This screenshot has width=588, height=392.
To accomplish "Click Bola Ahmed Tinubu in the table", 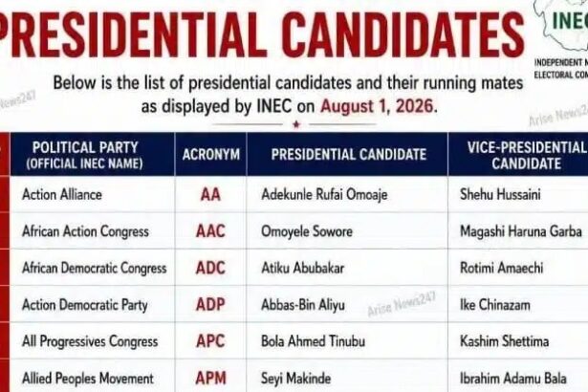I will 313,341.
